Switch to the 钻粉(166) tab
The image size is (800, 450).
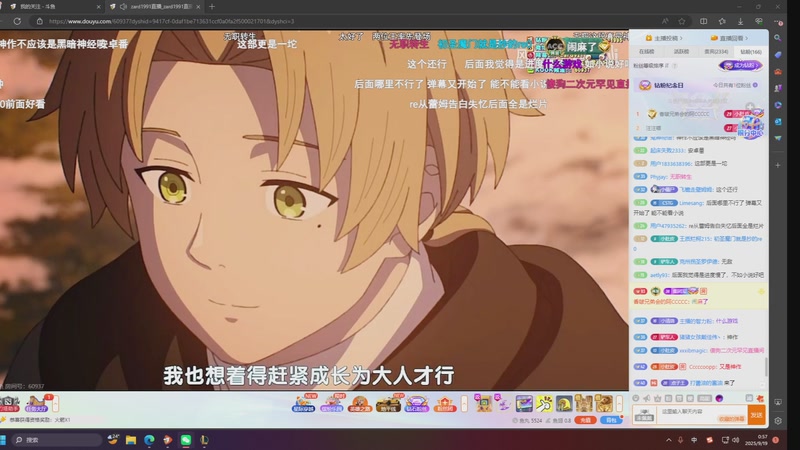pyautogui.click(x=751, y=52)
